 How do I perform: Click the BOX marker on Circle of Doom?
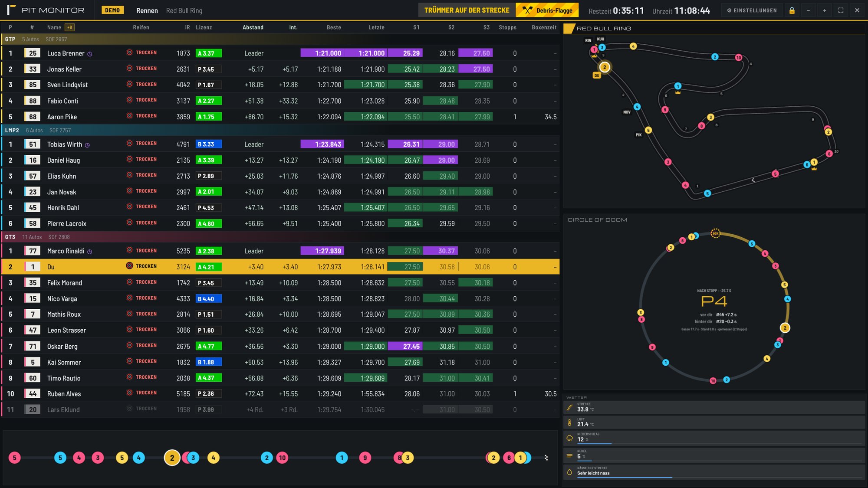[x=715, y=233]
